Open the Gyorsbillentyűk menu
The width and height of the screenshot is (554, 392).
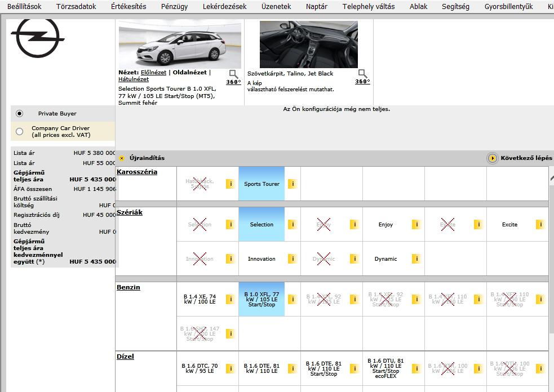point(508,6)
